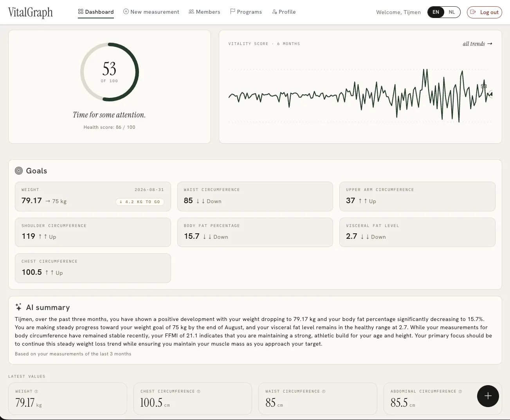Click info icon next to latest Chest circumference
The height and width of the screenshot is (420, 510).
199,391
